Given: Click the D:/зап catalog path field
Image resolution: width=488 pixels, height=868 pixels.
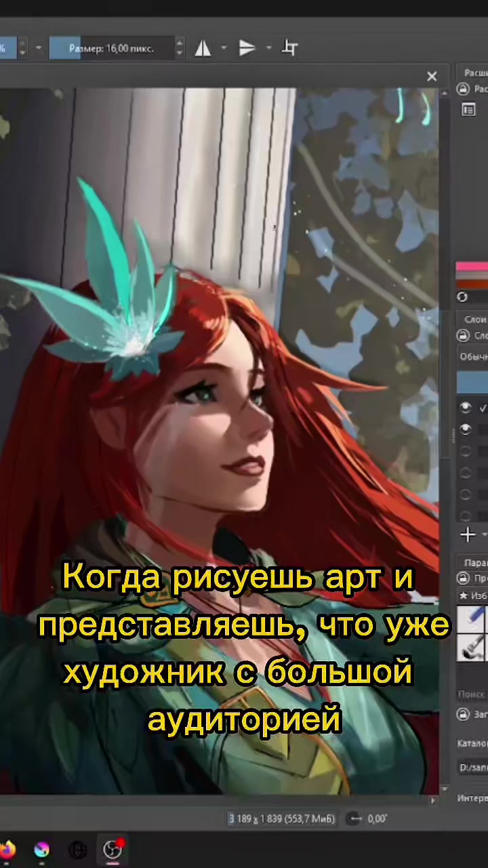Looking at the screenshot, I should (x=473, y=768).
